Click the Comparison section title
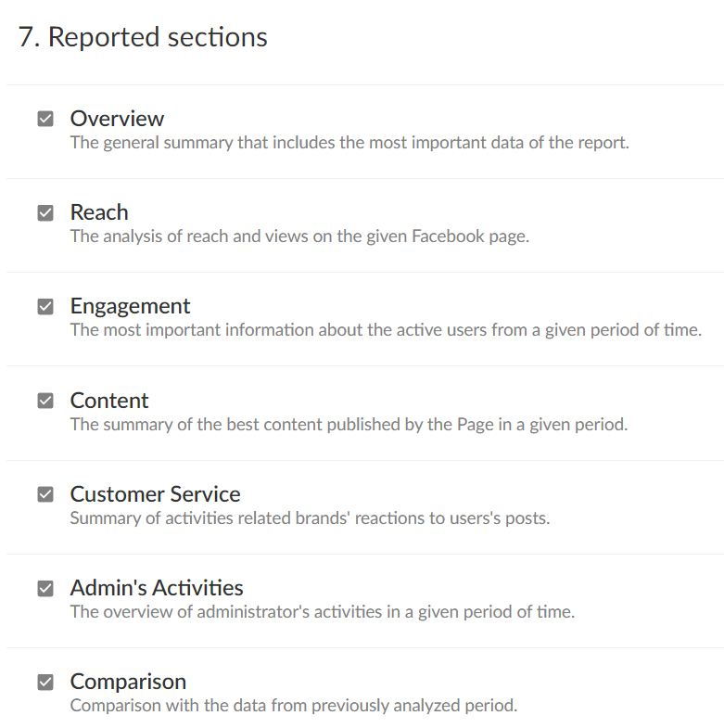724x728 pixels. pyautogui.click(x=128, y=682)
